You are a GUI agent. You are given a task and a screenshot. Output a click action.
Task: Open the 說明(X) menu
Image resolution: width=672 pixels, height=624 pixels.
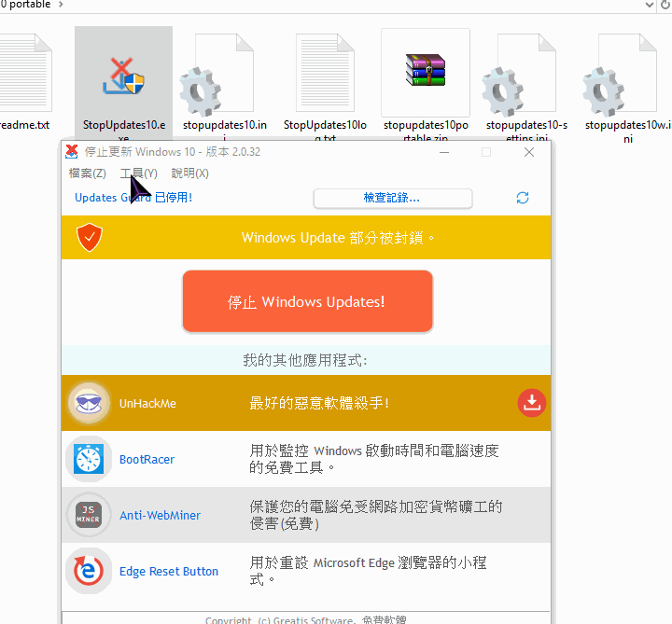point(189,173)
